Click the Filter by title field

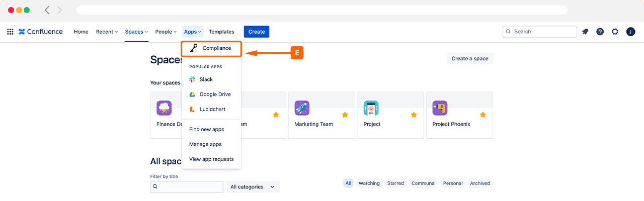tap(187, 186)
